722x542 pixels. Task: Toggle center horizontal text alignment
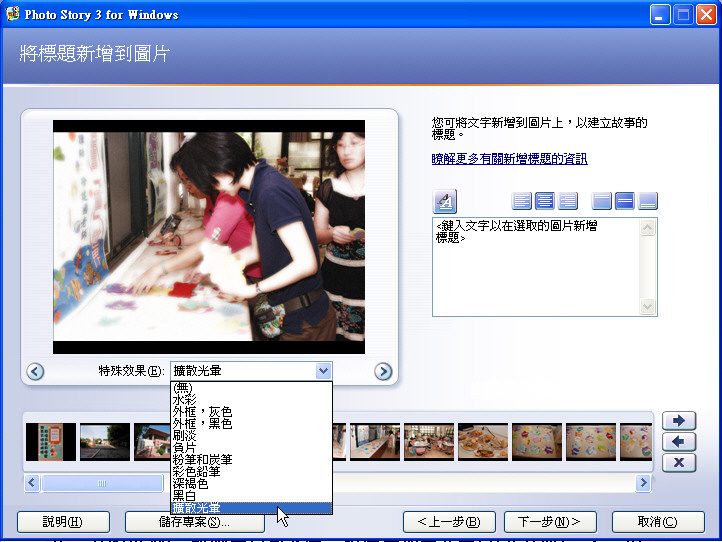(545, 201)
